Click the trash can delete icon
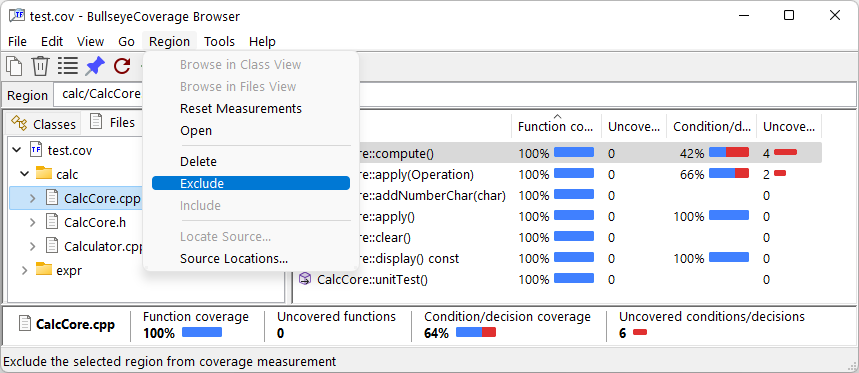The width and height of the screenshot is (859, 373). [41, 66]
